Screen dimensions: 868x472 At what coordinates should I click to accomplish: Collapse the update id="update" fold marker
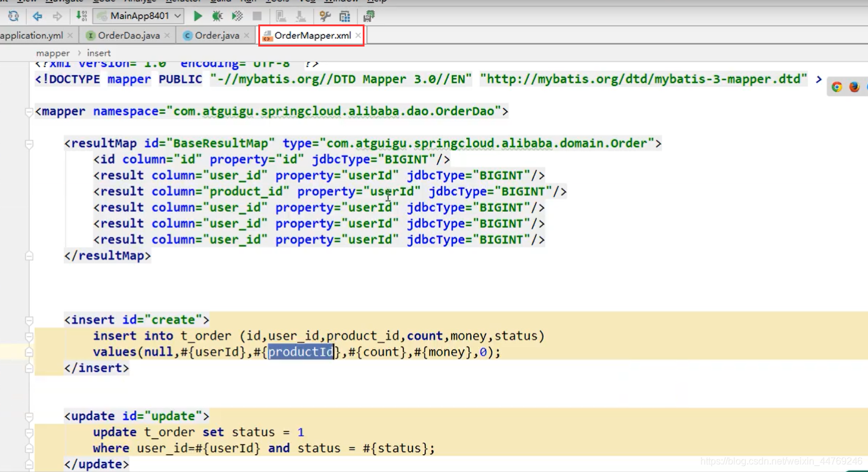[x=29, y=417]
